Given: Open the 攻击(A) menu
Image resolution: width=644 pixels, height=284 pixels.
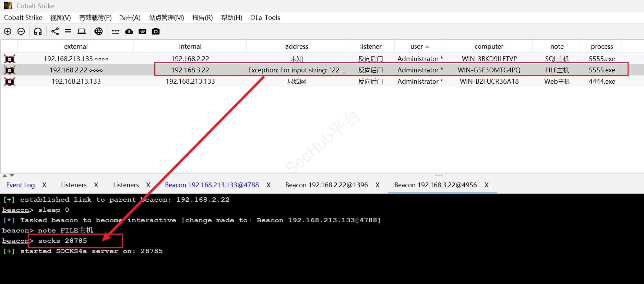Looking at the screenshot, I should pos(130,17).
